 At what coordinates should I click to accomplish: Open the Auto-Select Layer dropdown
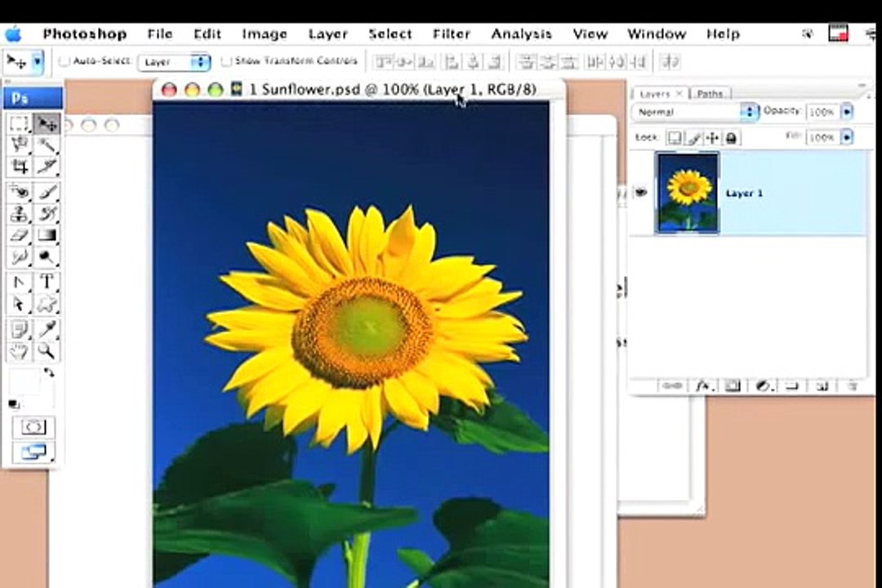[175, 62]
